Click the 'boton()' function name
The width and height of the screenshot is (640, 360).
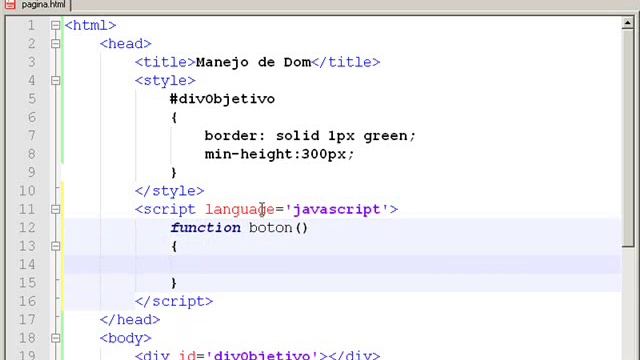point(278,228)
